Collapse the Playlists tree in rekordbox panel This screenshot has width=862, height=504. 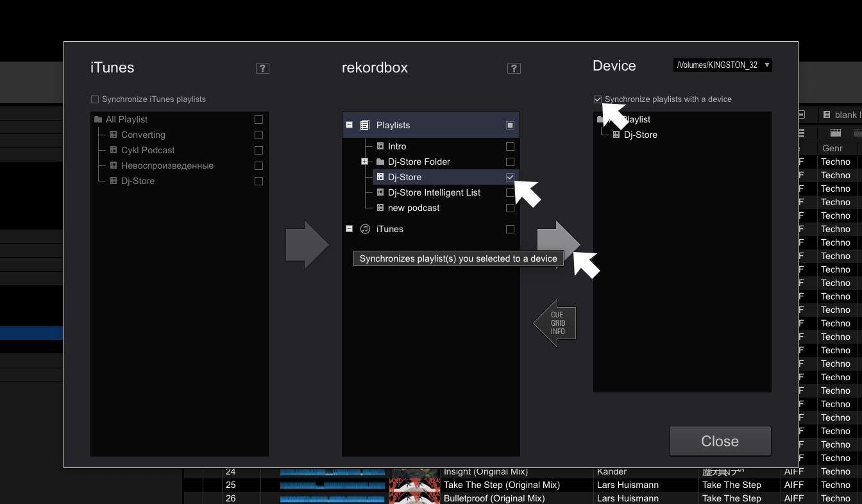(350, 125)
